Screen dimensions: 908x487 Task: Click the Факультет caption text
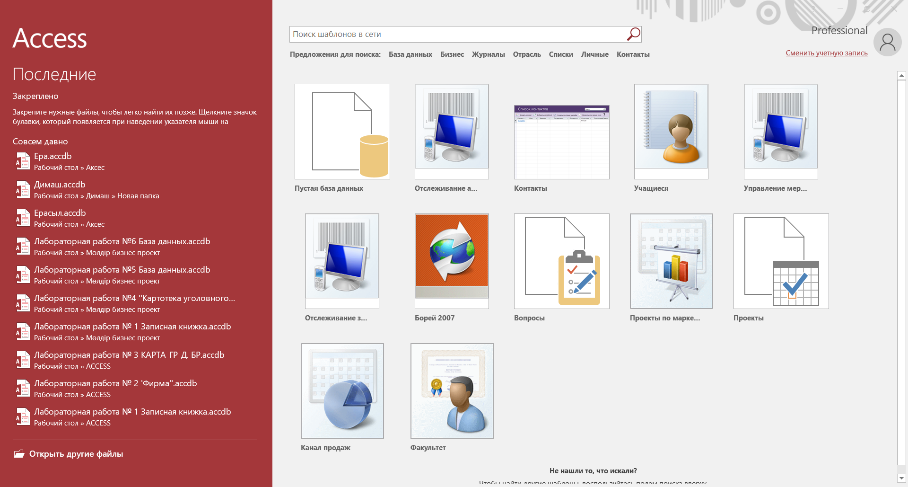coord(428,448)
